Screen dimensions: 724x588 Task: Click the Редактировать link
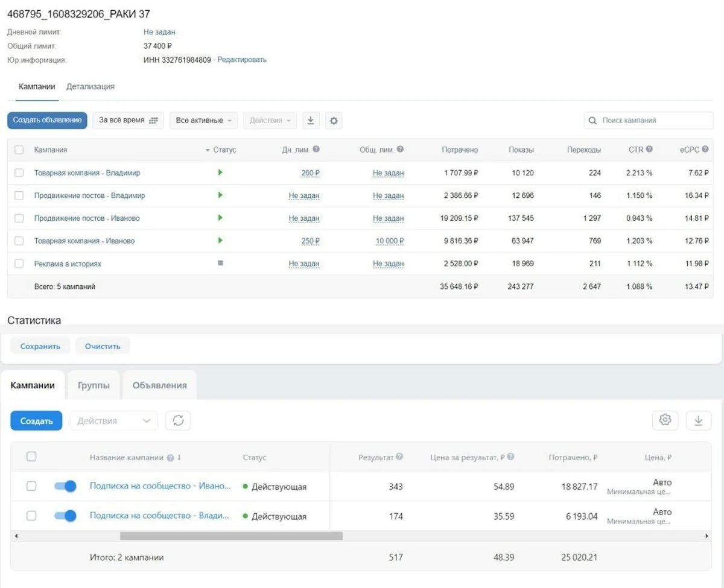242,60
